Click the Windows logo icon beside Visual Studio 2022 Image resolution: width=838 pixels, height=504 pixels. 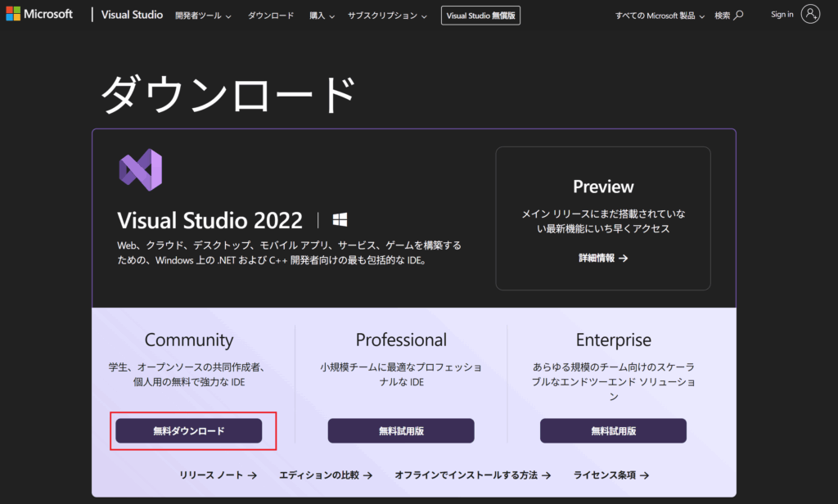coord(340,219)
